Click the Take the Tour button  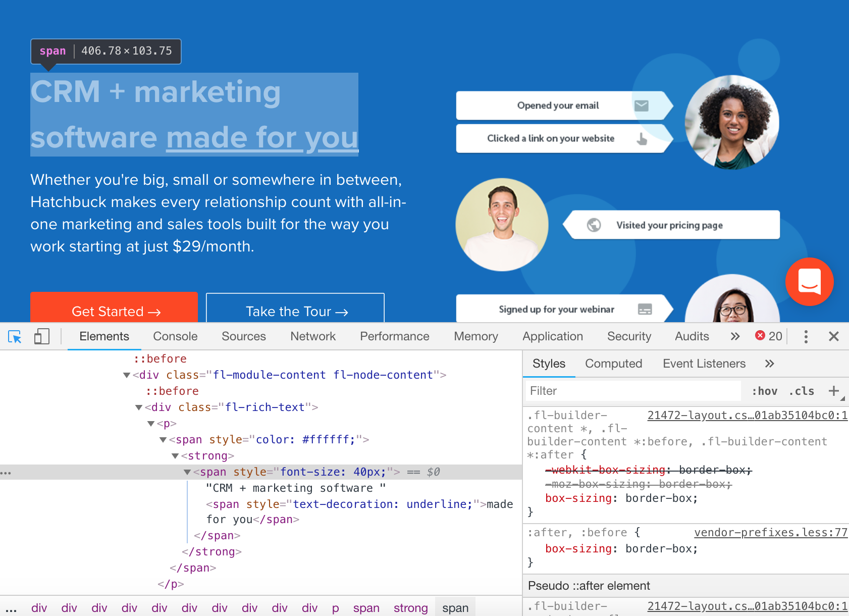coord(295,307)
